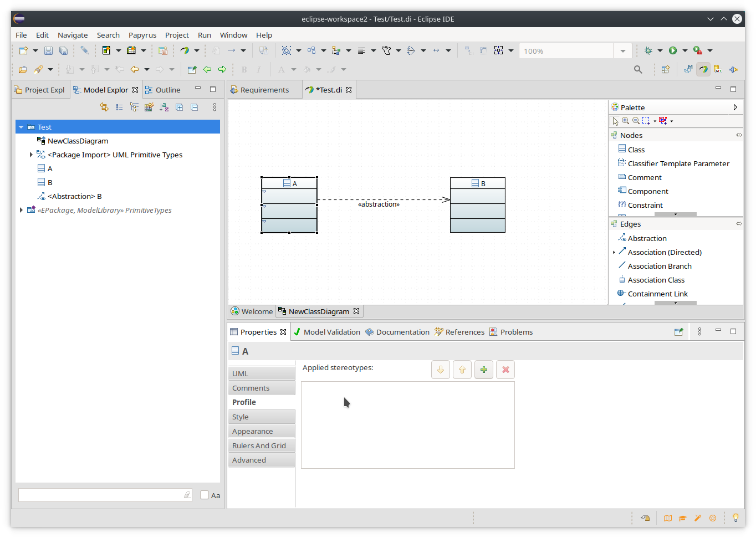Click the move stereotype up arrow button
This screenshot has width=756, height=538.
[x=462, y=370]
